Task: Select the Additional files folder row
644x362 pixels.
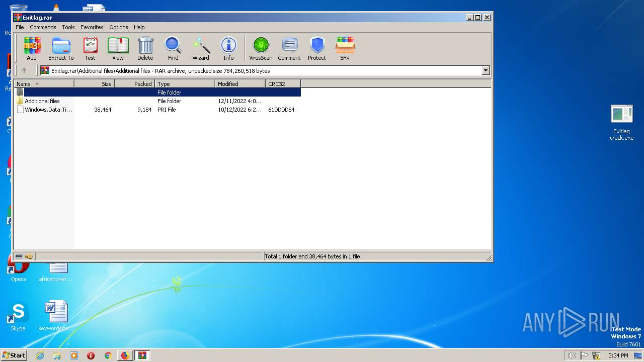Action: (157, 101)
